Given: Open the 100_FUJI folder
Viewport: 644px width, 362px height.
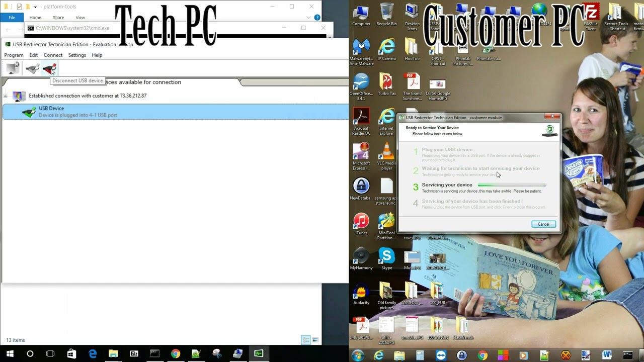Looking at the screenshot, I should click(x=437, y=293).
